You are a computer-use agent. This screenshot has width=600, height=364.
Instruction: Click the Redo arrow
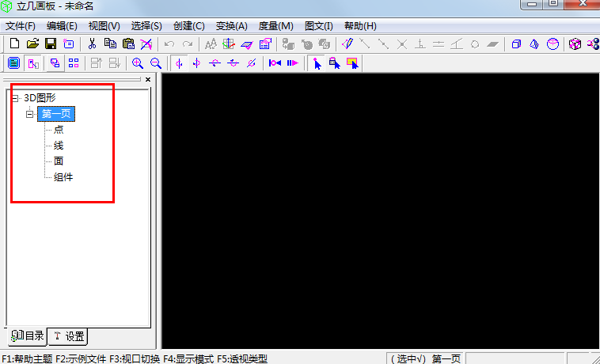tap(187, 44)
